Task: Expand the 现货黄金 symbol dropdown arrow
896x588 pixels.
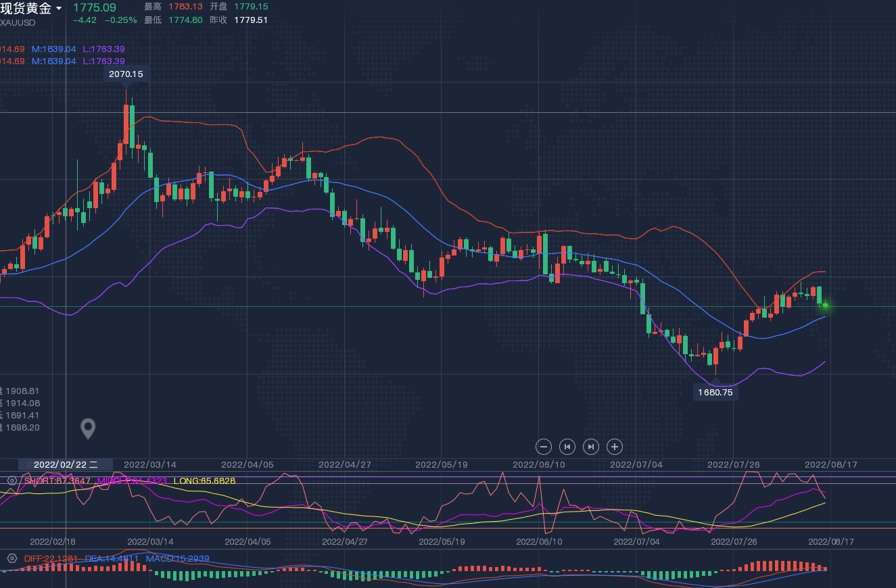Action: tap(59, 9)
